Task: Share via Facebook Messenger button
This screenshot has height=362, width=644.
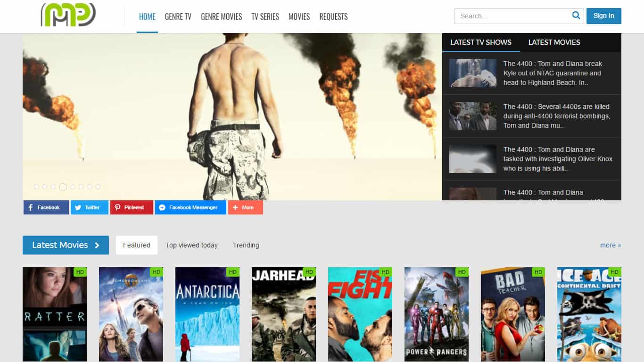Action: [190, 207]
